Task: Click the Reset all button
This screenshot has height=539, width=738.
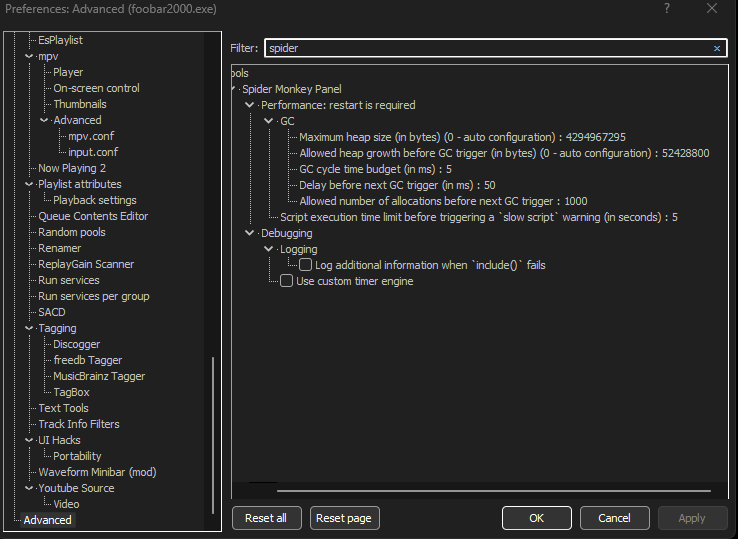Action: coord(267,518)
